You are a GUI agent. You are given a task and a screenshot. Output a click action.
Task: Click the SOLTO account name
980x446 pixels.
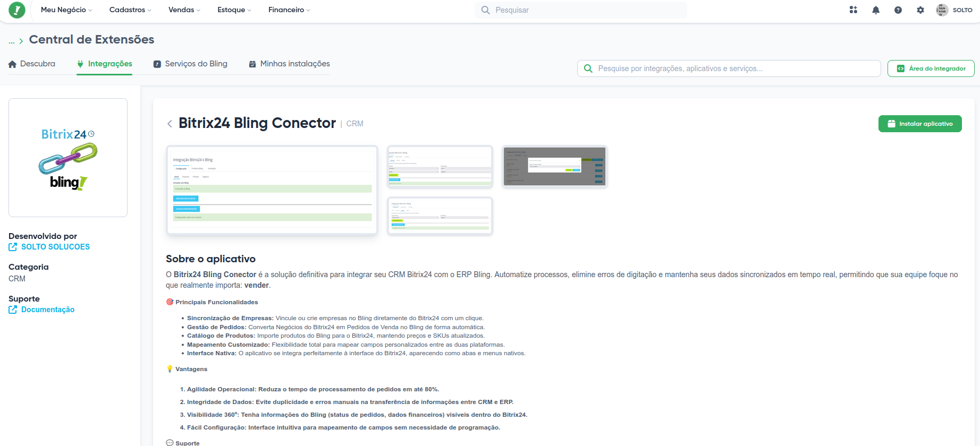[962, 10]
